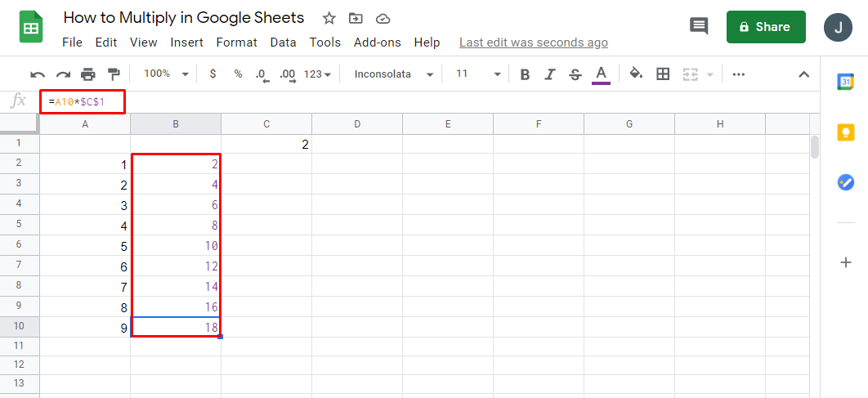The width and height of the screenshot is (868, 398).
Task: Open the Borders tool
Action: click(663, 74)
